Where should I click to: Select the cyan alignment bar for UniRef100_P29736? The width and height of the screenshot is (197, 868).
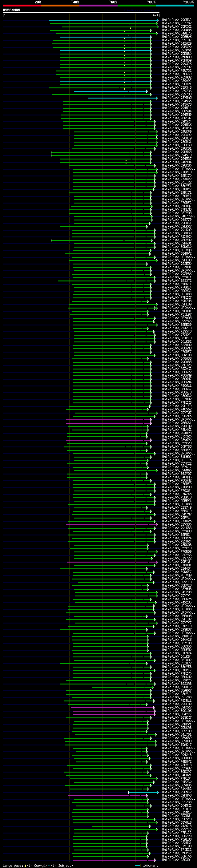pos(111,91)
